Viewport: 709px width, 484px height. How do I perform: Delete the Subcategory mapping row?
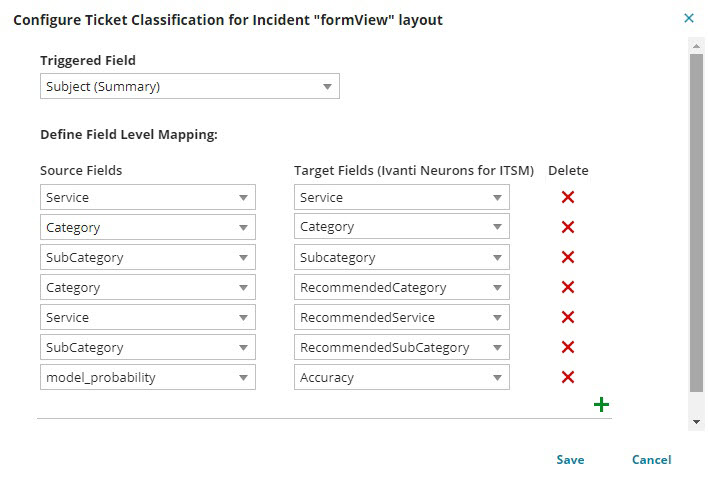[x=568, y=257]
